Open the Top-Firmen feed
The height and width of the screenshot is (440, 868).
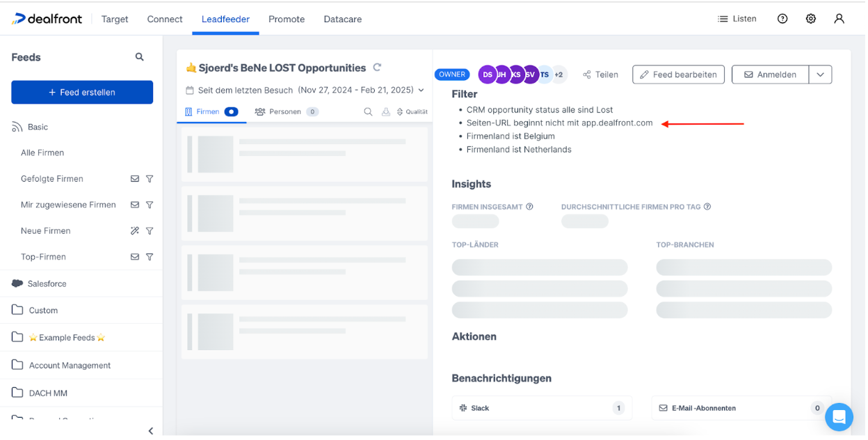pyautogui.click(x=43, y=257)
